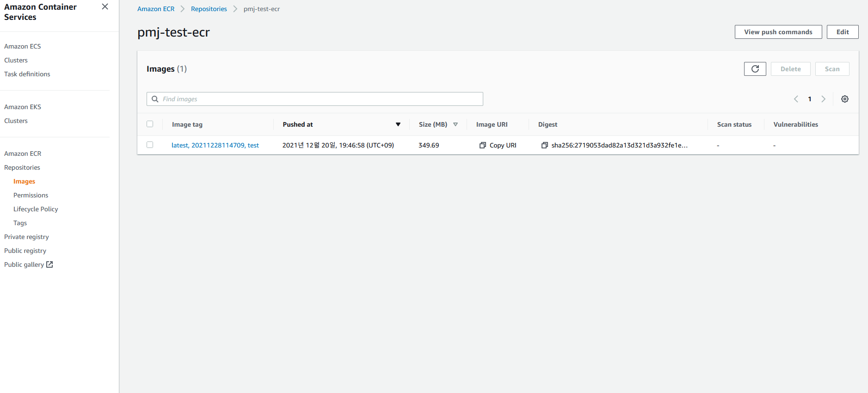Viewport: 868px width, 393px height.
Task: Open Tags in sidebar
Action: point(20,223)
